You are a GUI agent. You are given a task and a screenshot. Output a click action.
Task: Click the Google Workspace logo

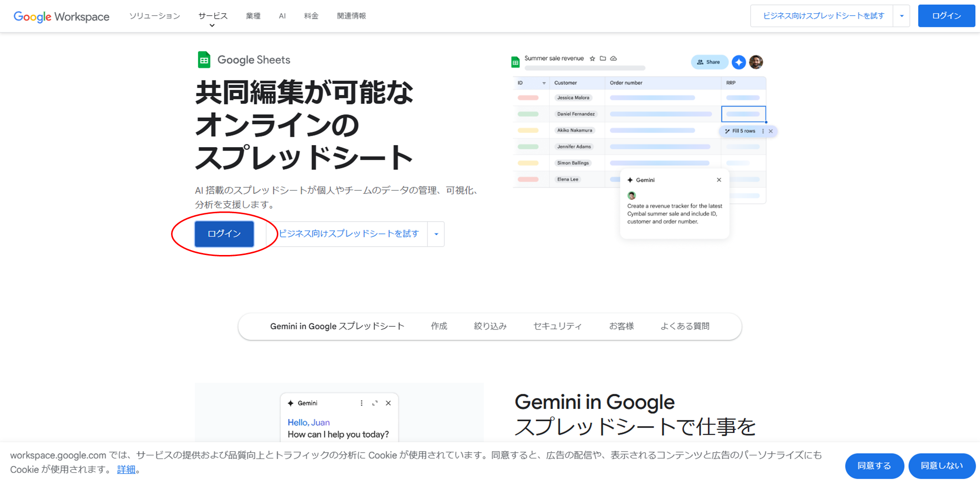tap(61, 16)
